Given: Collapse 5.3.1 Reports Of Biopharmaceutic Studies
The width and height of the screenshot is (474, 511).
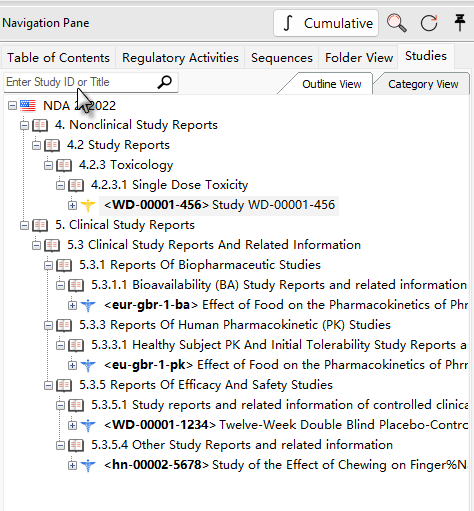Looking at the screenshot, I should (x=48, y=266).
